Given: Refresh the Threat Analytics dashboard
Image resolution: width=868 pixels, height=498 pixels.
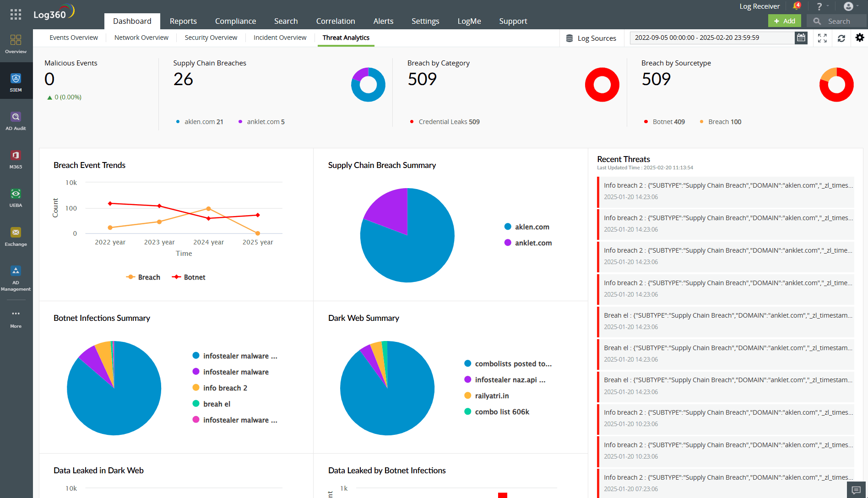Looking at the screenshot, I should [841, 38].
